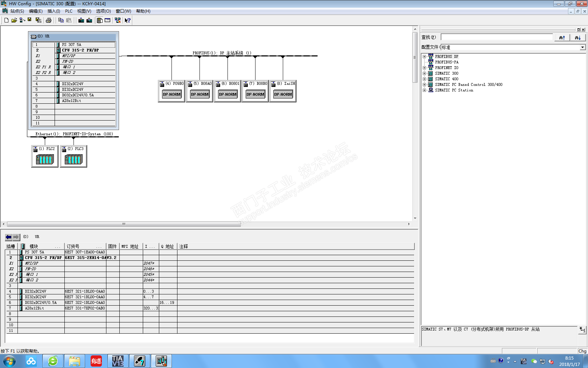Click the Upload from Module icon
The height and width of the screenshot is (368, 588).
89,20
